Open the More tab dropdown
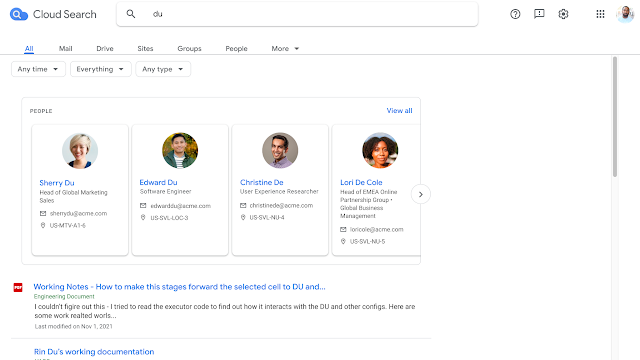640x360 pixels. point(285,49)
